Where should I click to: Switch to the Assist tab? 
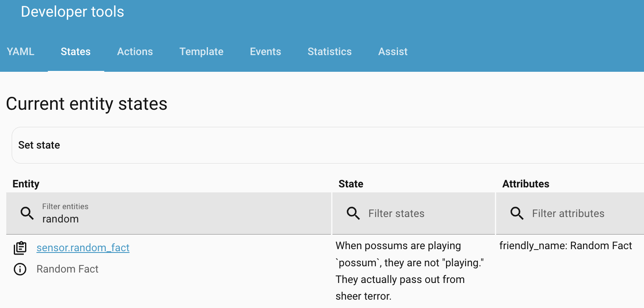393,52
